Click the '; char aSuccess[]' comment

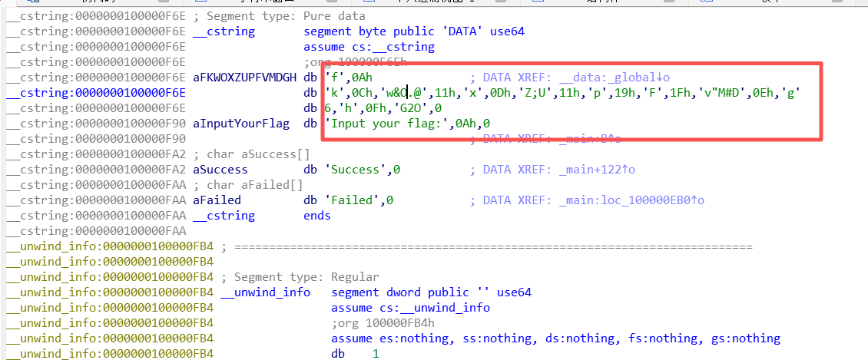point(251,154)
